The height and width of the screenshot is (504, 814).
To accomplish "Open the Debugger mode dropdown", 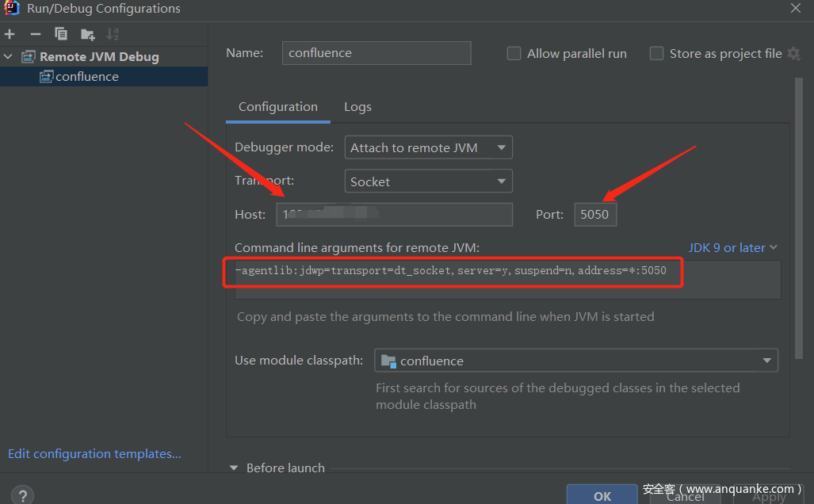I will coord(428,147).
